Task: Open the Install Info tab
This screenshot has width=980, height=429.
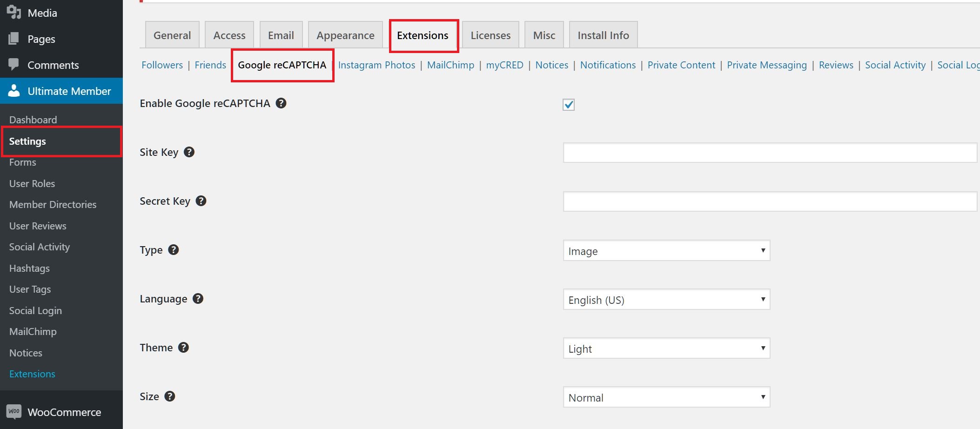Action: (604, 35)
